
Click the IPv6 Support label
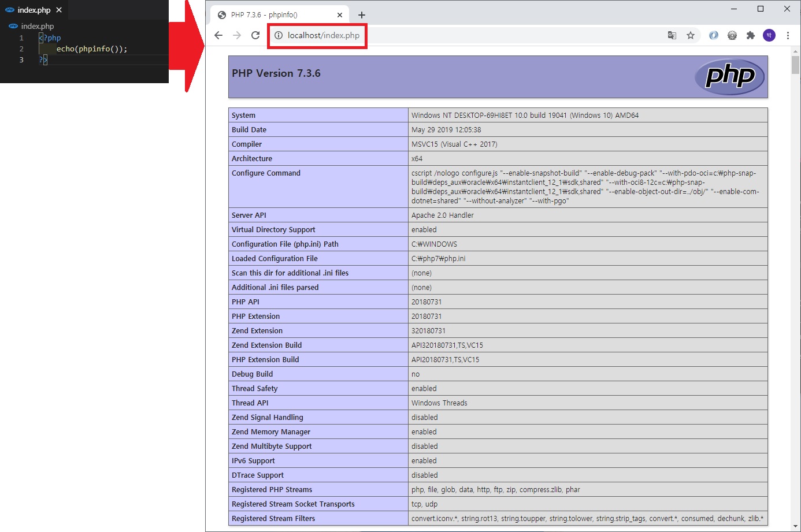point(253,461)
